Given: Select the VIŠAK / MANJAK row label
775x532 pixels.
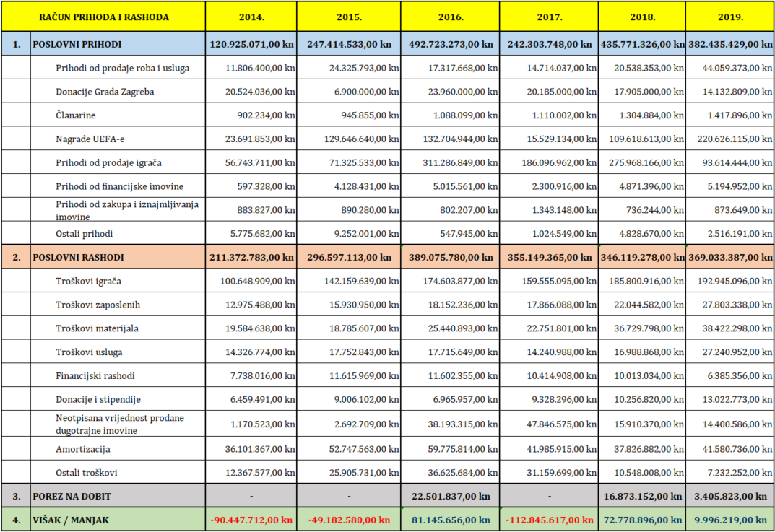Looking at the screenshot, I should pos(70,520).
